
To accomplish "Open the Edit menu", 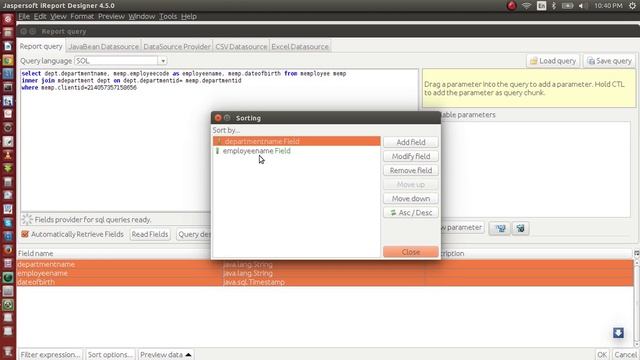I will point(40,16).
